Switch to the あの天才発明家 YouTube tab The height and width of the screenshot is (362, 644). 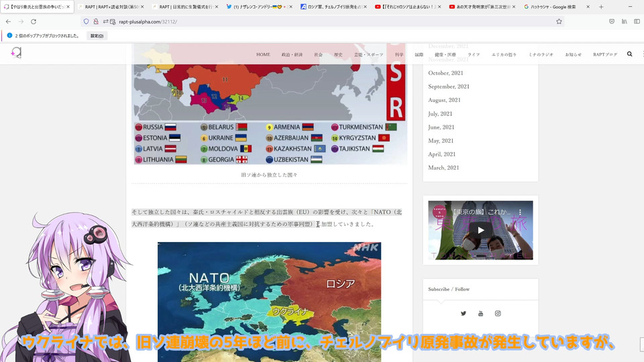pyautogui.click(x=482, y=7)
